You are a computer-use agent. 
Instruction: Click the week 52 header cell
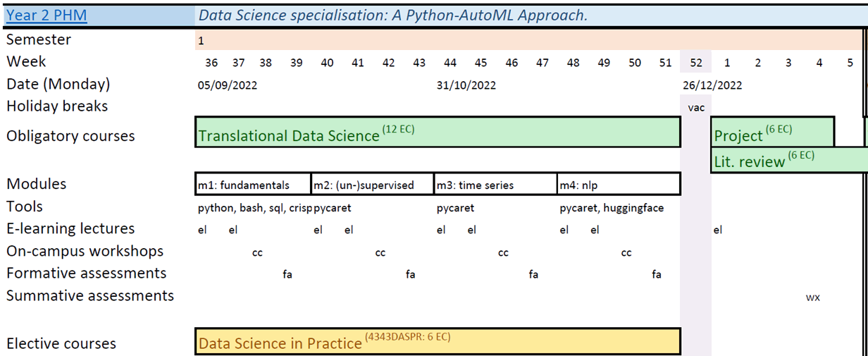tap(696, 63)
